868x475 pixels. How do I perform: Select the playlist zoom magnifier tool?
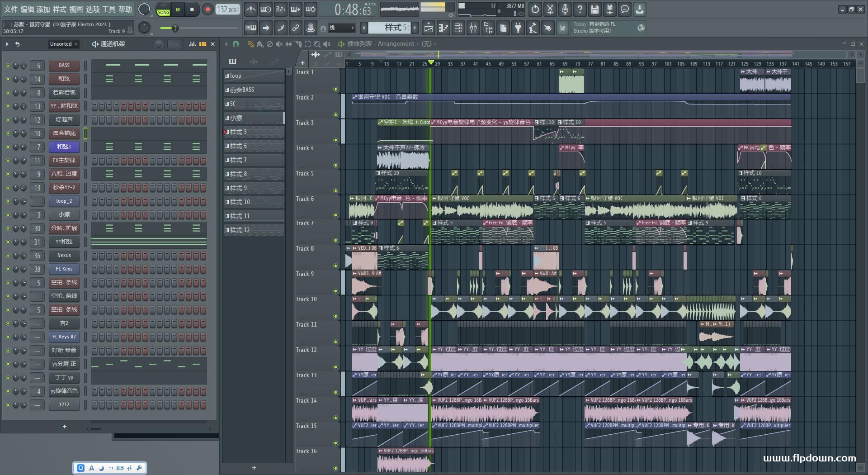click(317, 44)
